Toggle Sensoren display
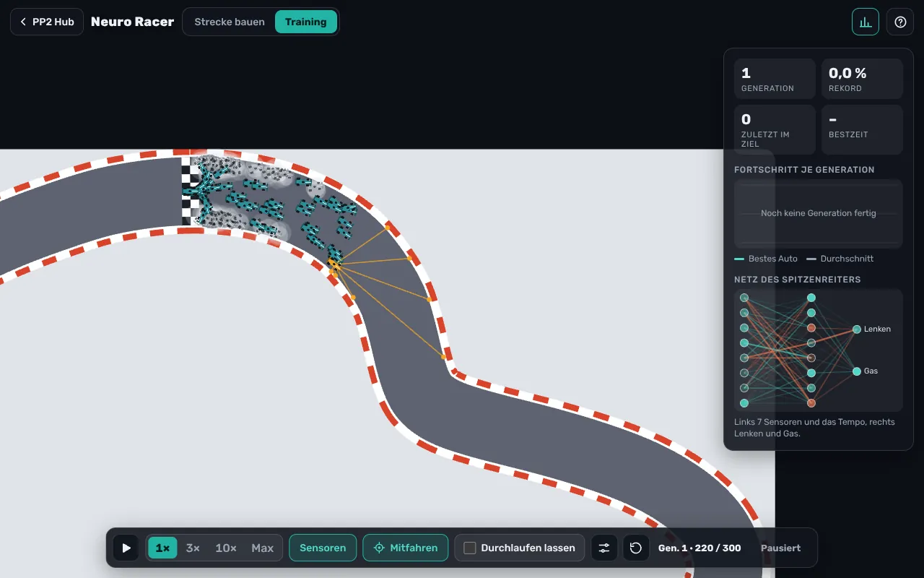Screen dimensions: 924x578 pos(323,548)
